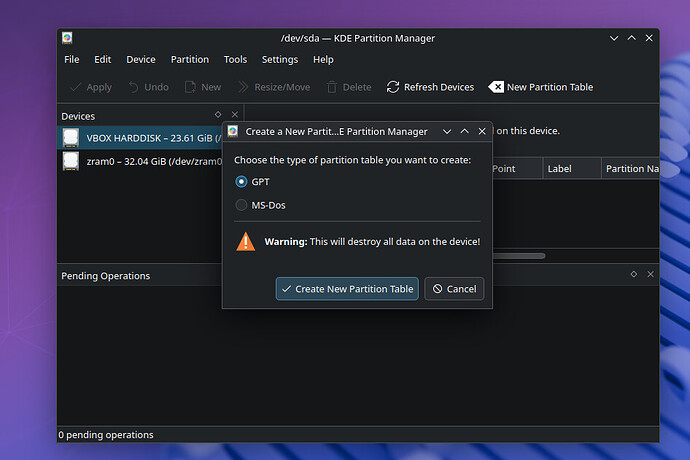This screenshot has height=460, width=690.
Task: Click the New Partition Table toolbar icon
Action: click(496, 87)
